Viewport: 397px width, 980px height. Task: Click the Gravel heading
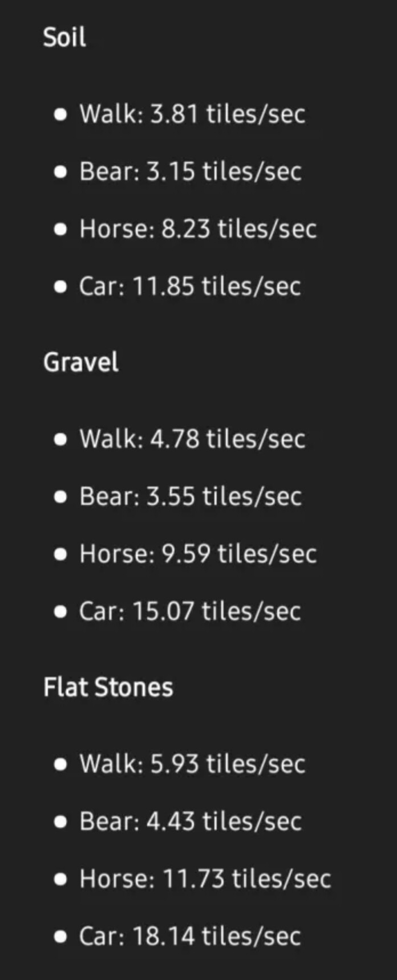tap(81, 362)
